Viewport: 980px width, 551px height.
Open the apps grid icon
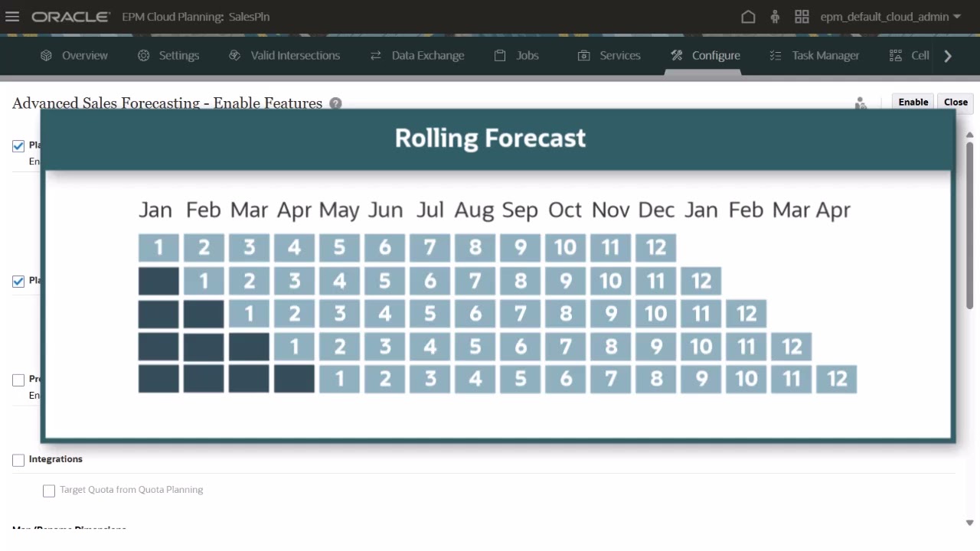802,16
